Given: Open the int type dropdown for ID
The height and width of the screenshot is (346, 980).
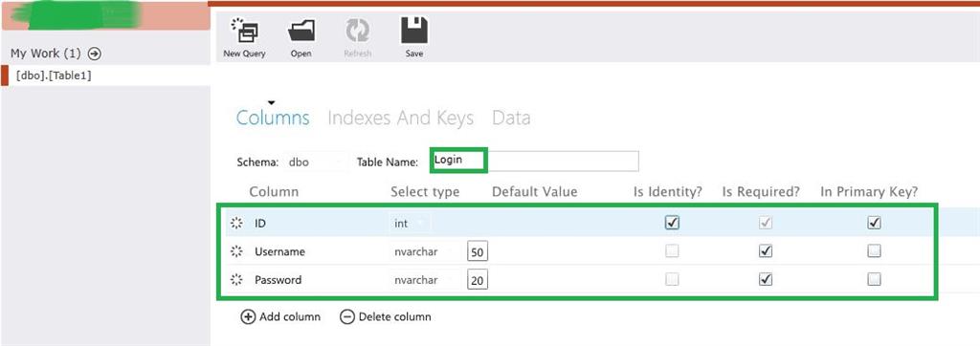Looking at the screenshot, I should coord(410,224).
